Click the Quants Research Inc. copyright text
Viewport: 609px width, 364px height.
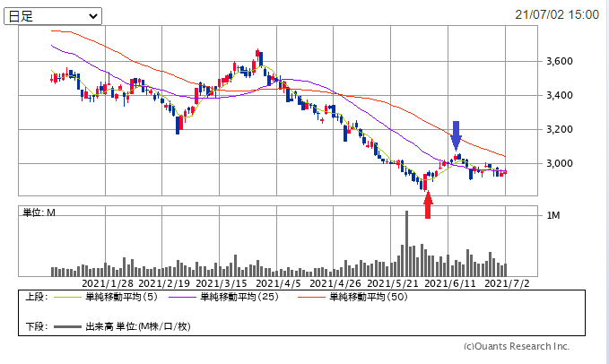pyautogui.click(x=516, y=346)
